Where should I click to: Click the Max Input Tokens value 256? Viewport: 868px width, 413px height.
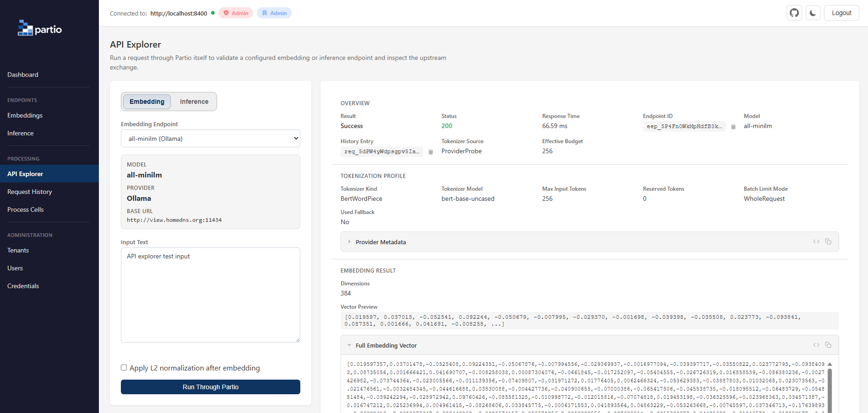pyautogui.click(x=548, y=198)
